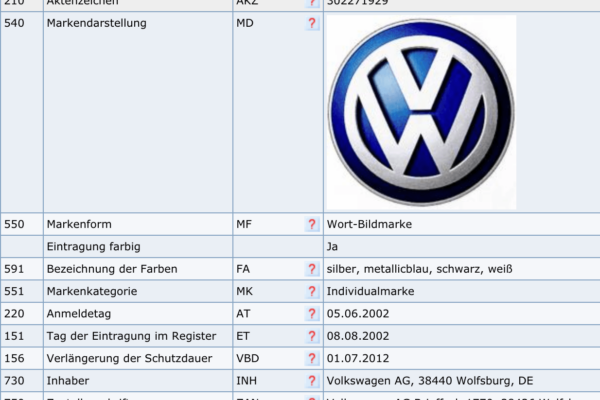Select the 'Bezeichnung der Farben' label
Screen dimensions: 600x400
coord(112,269)
